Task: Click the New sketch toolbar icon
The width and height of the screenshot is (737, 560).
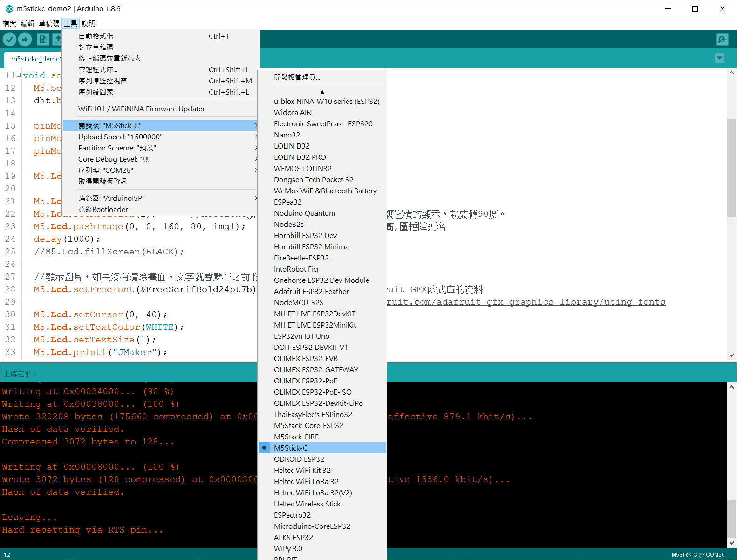Action: [x=43, y=40]
